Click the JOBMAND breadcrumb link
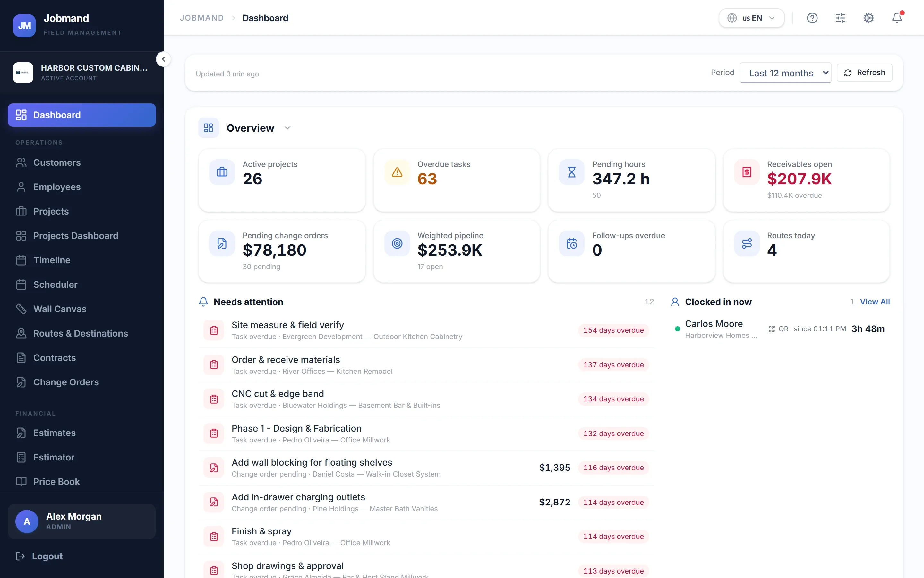Screen dimensions: 924x578 point(201,18)
